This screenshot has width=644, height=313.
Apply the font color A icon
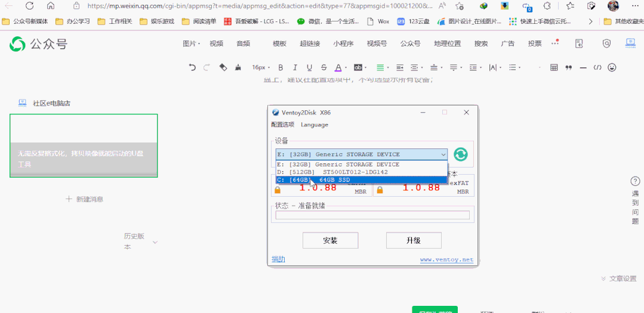click(338, 68)
